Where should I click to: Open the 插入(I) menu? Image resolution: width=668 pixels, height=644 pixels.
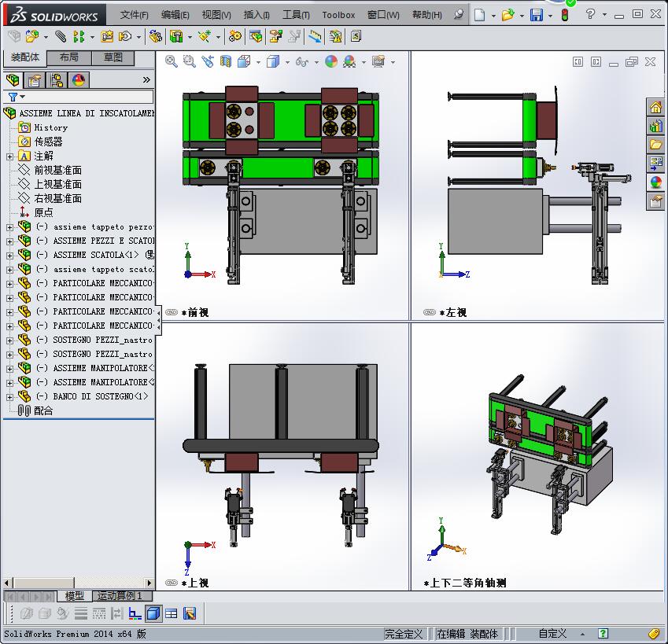click(x=256, y=15)
